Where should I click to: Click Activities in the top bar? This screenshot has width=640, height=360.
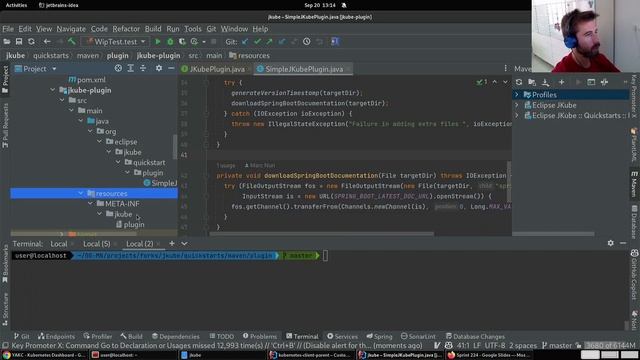point(16,5)
